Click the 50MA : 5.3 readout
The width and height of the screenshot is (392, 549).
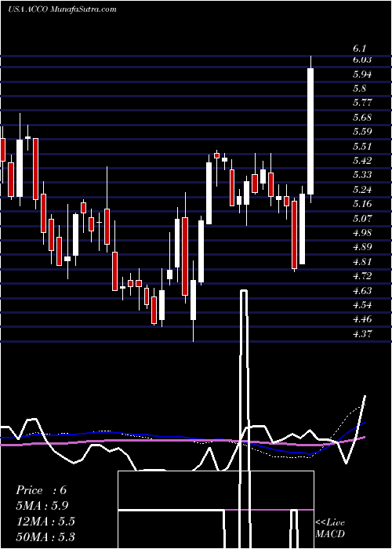[x=45, y=536]
